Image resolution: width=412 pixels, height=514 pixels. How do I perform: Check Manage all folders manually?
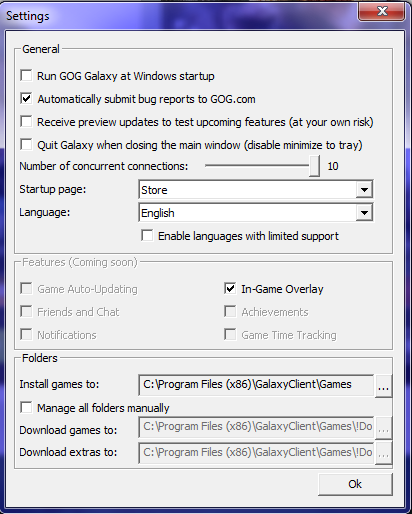click(26, 407)
